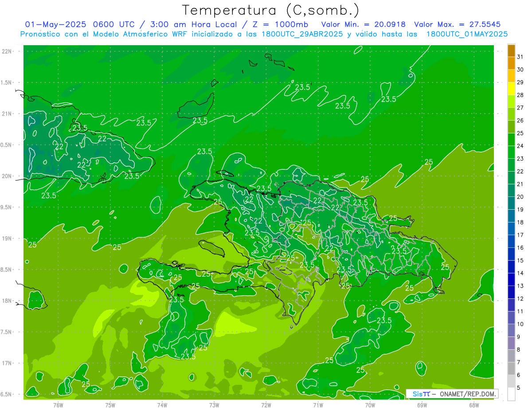Select the lime swatch between 27 and 28

[x=511, y=101]
